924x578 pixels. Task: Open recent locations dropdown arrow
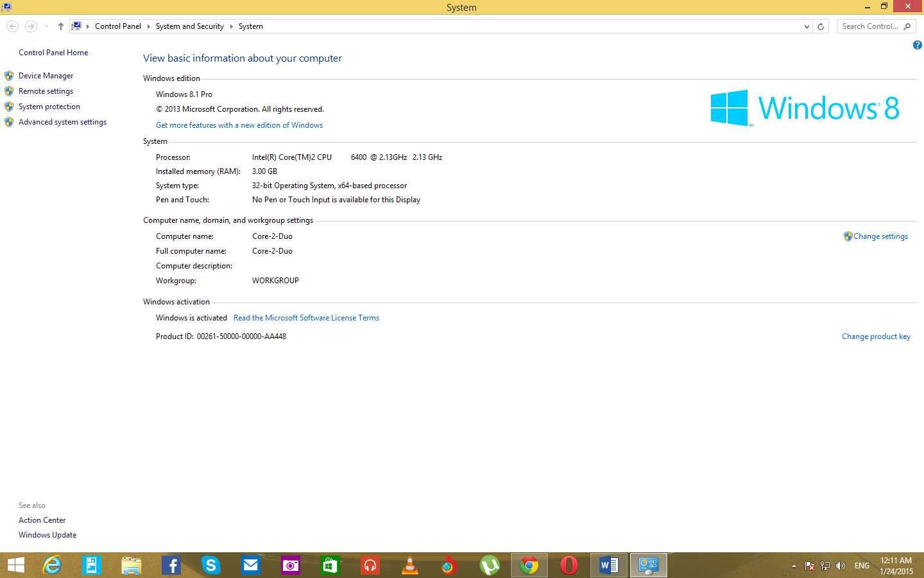click(46, 26)
